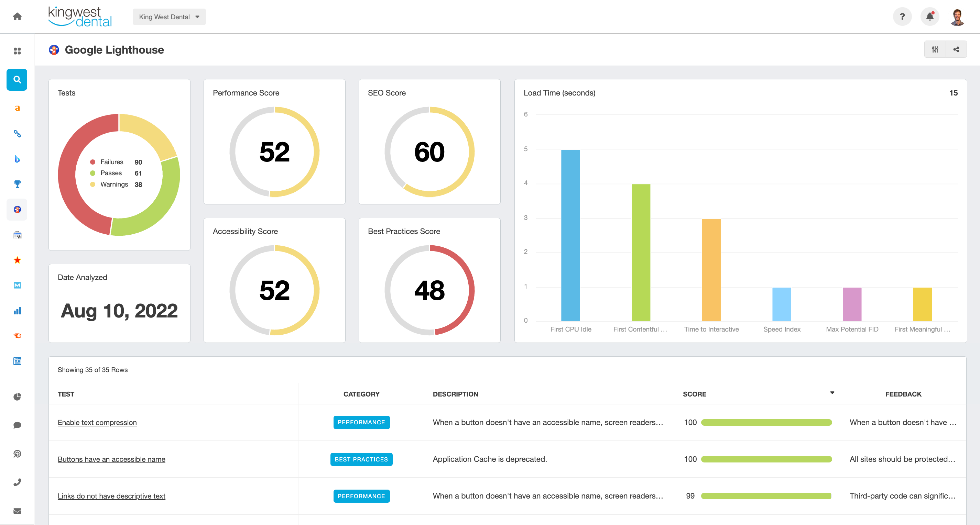Open Buttons have an accessible name link
This screenshot has width=980, height=525.
click(x=111, y=459)
